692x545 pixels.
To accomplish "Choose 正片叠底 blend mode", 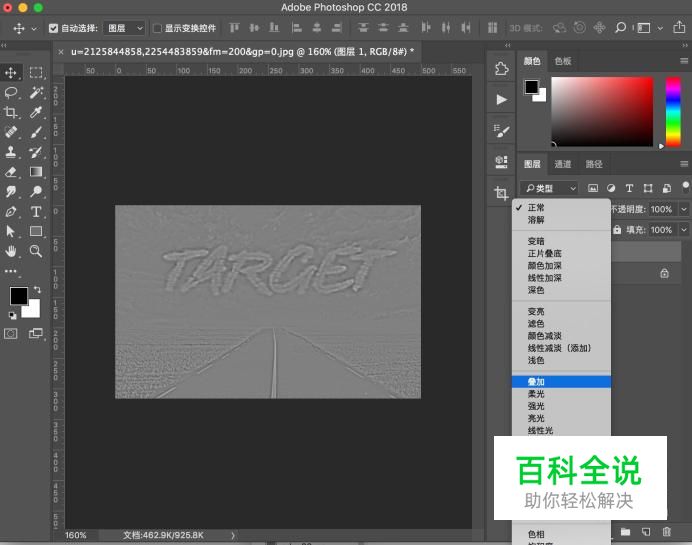I will (561, 253).
